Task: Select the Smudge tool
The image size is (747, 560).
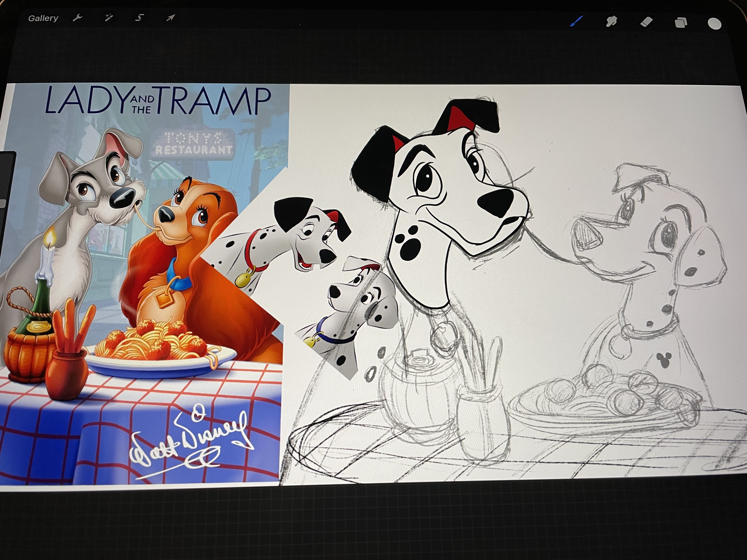Action: point(612,22)
